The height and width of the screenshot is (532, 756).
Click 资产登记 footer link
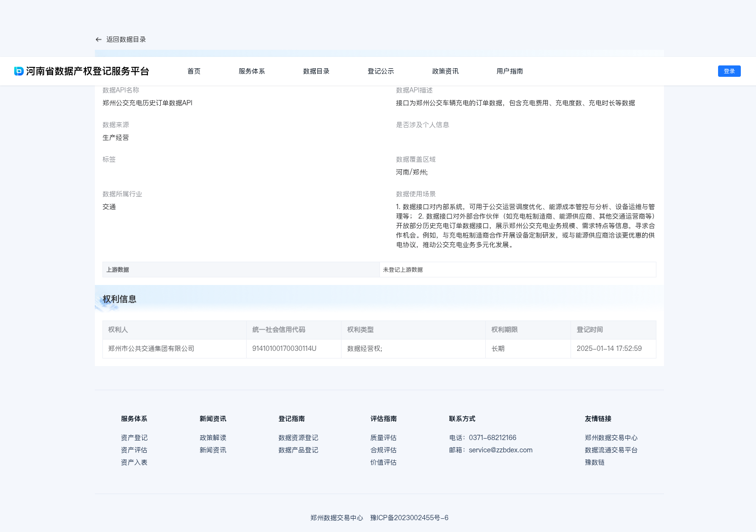point(134,438)
